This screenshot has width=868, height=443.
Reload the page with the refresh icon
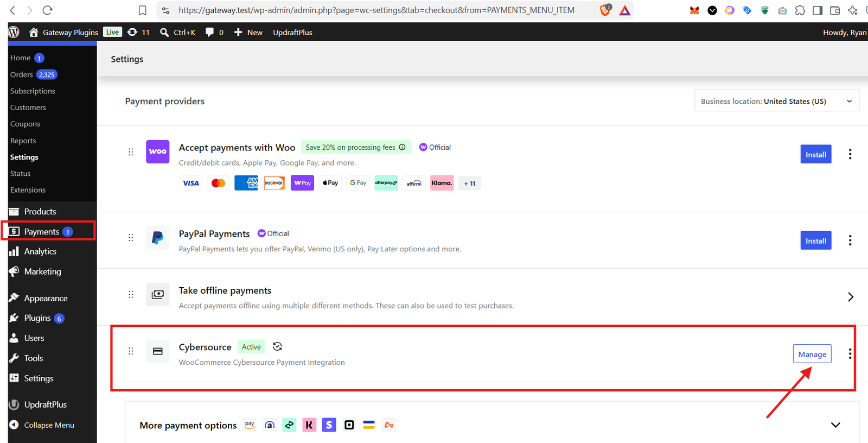[x=48, y=10]
